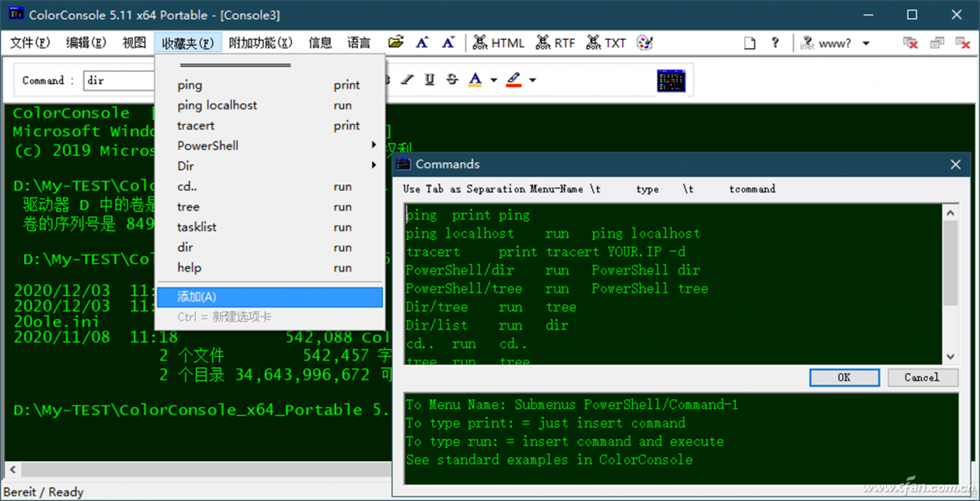Toggle strikethrough text formatting
The width and height of the screenshot is (980, 501).
point(452,80)
